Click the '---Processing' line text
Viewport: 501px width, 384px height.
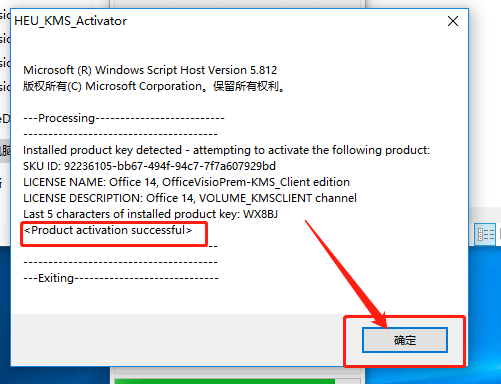124,118
